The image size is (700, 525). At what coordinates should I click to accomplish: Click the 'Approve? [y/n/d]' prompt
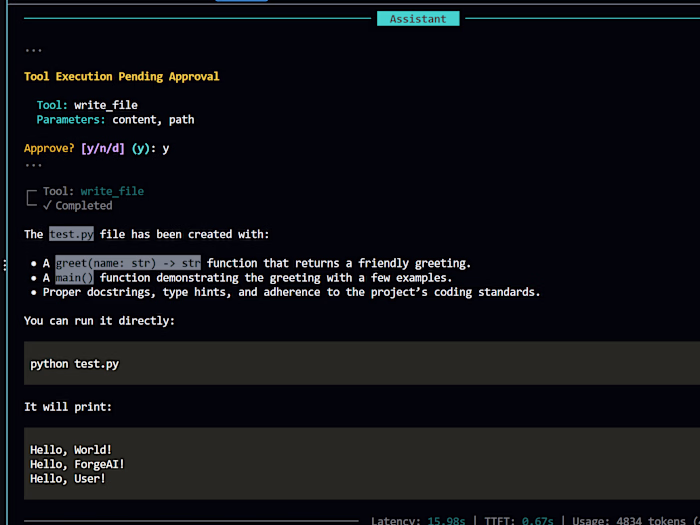pyautogui.click(x=74, y=148)
